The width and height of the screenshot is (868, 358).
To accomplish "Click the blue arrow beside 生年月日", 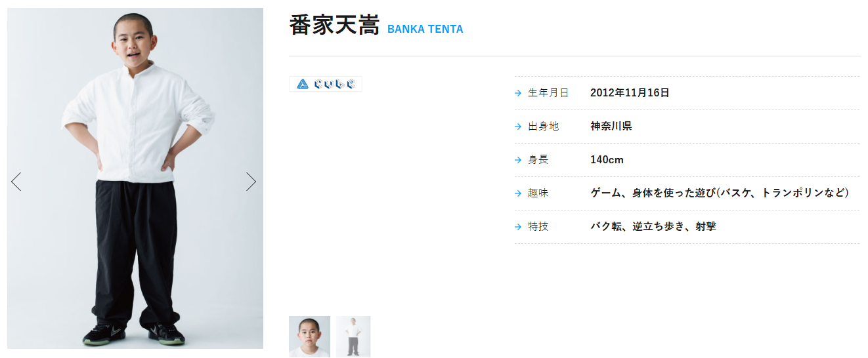I will click(x=518, y=93).
